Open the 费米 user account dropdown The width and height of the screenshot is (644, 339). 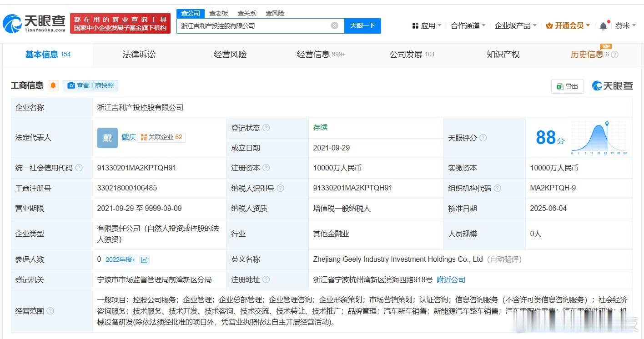(x=625, y=26)
